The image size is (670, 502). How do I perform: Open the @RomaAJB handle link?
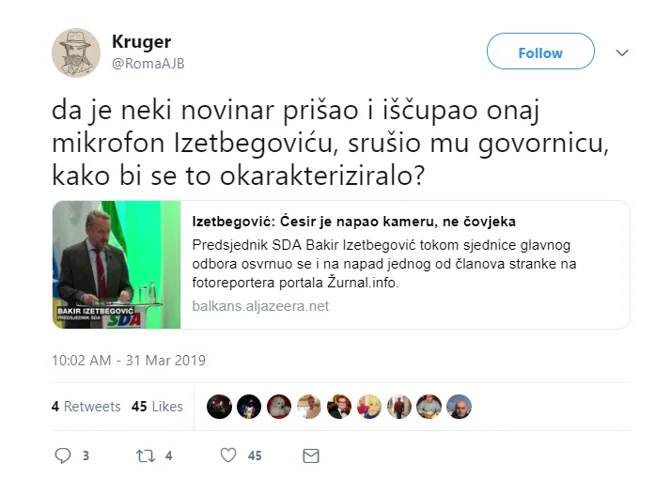pyautogui.click(x=148, y=64)
